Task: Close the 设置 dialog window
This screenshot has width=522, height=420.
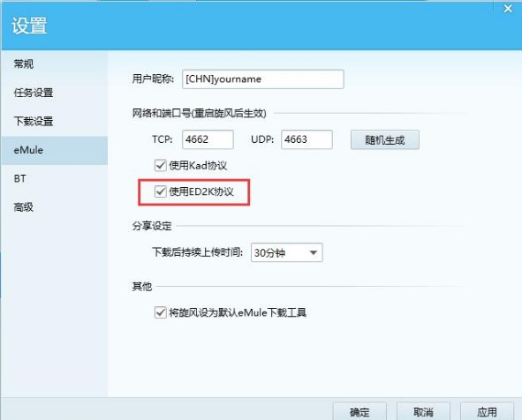Action: (508, 8)
